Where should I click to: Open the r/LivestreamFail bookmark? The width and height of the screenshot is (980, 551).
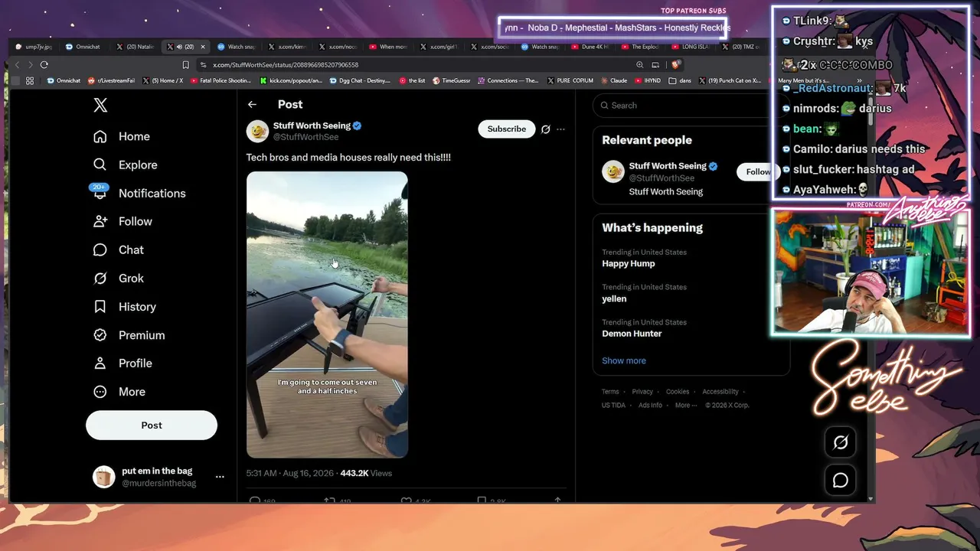(x=112, y=80)
